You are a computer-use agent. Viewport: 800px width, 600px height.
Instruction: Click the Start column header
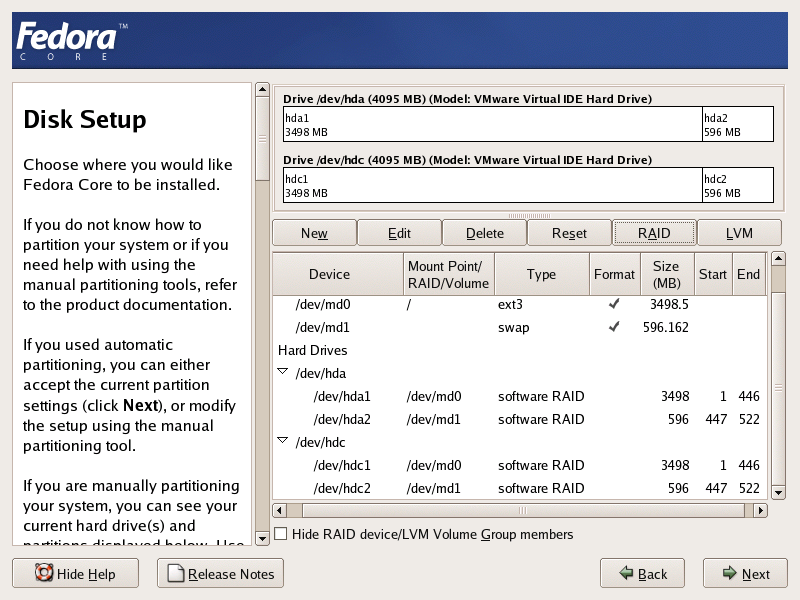coord(713,274)
